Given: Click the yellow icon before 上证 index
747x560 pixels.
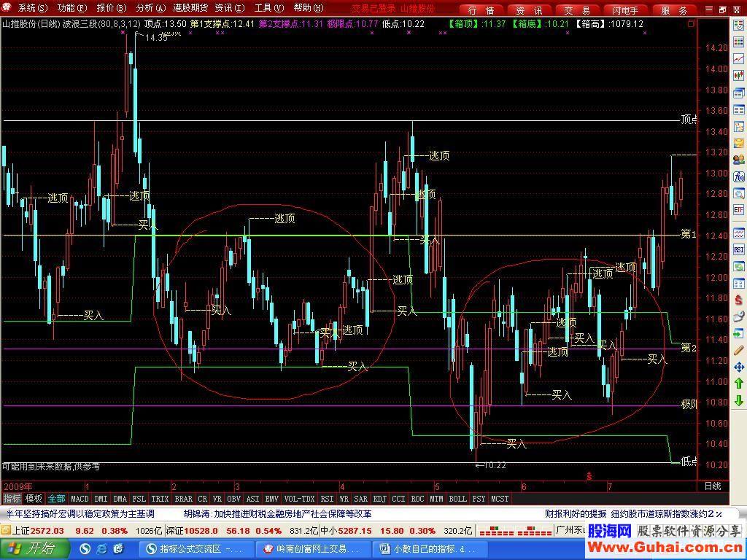Looking at the screenshot, I should click(x=5, y=531).
